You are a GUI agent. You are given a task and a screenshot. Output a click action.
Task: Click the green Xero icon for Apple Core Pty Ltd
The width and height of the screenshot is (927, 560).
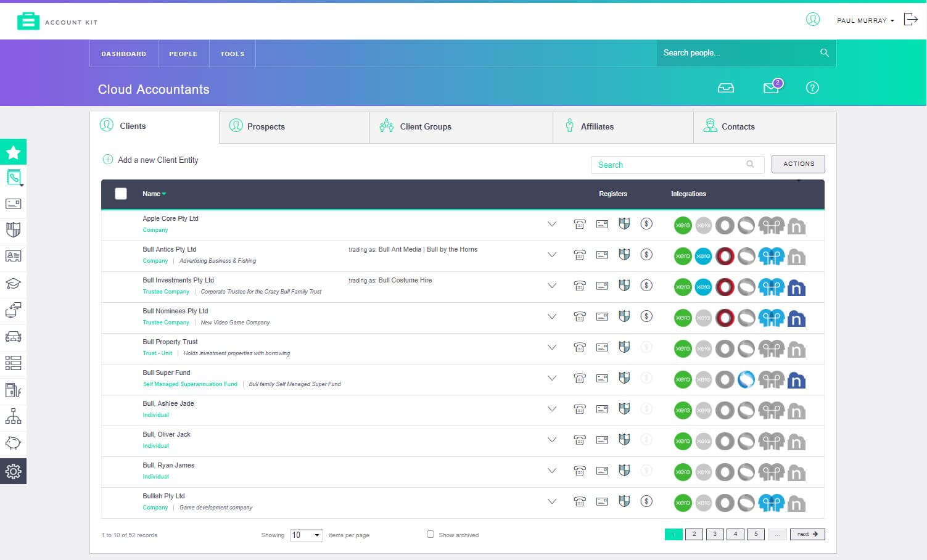683,225
